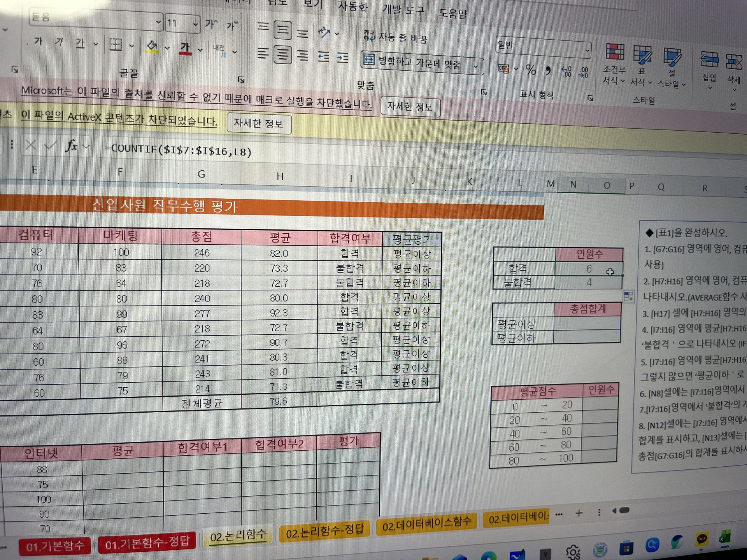
Task: Click the Delete cells (삭제) icon
Action: coord(734,61)
